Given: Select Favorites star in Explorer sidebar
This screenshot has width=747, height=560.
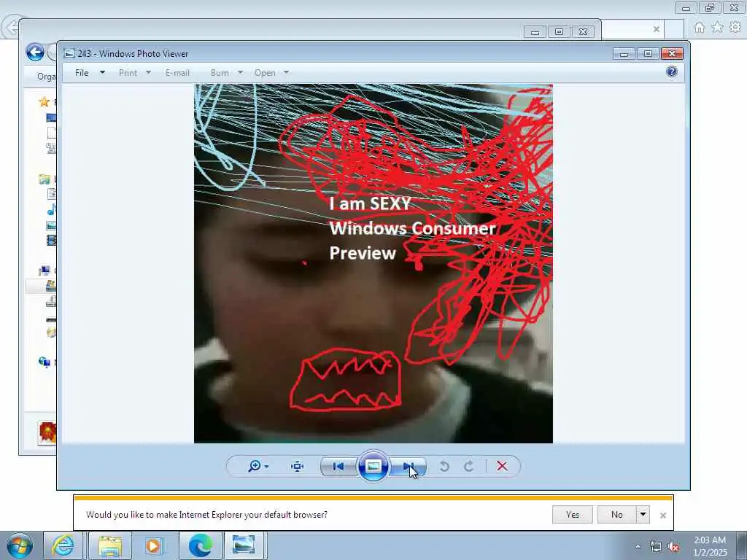Looking at the screenshot, I should (x=44, y=102).
